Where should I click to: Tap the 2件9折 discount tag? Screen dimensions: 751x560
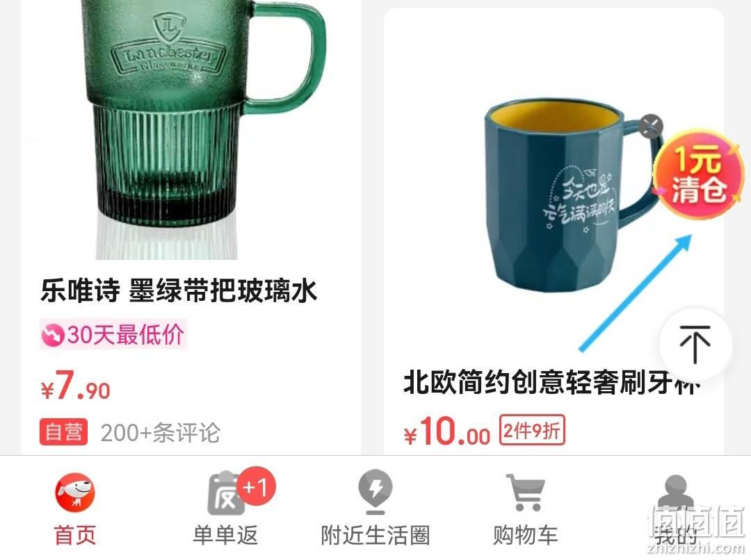click(x=532, y=430)
